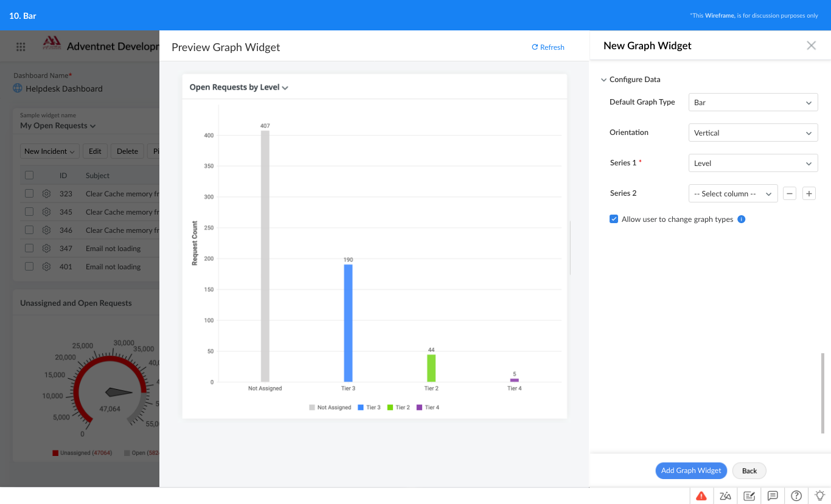Toggle the select-all checkbox in table header

click(x=29, y=175)
